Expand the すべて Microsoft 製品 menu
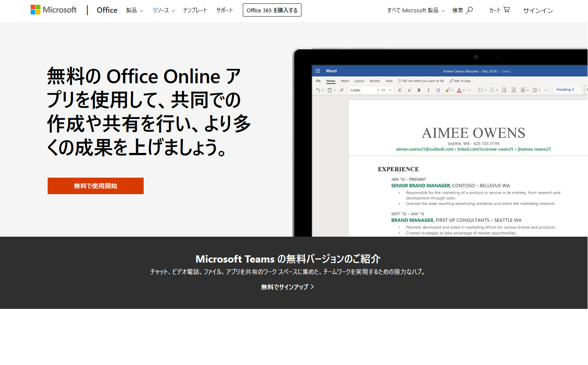Image resolution: width=588 pixels, height=365 pixels. 416,10
